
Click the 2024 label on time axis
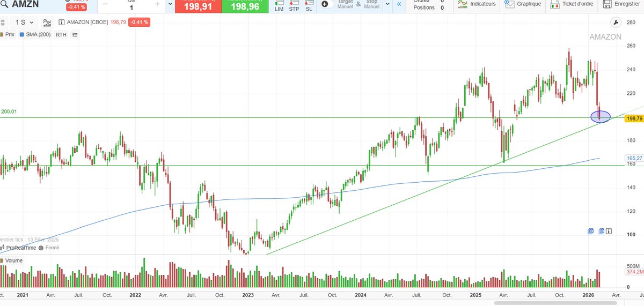click(361, 295)
